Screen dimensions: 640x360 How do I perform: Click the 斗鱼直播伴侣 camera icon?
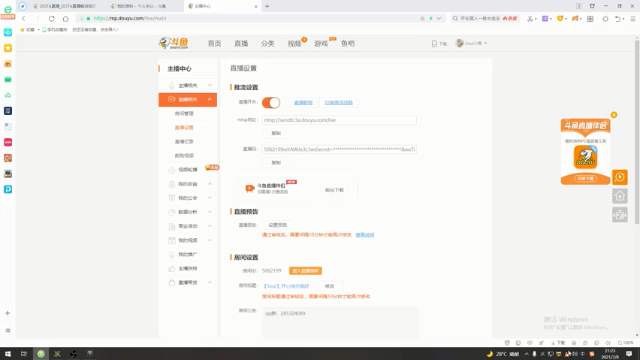[x=249, y=188]
